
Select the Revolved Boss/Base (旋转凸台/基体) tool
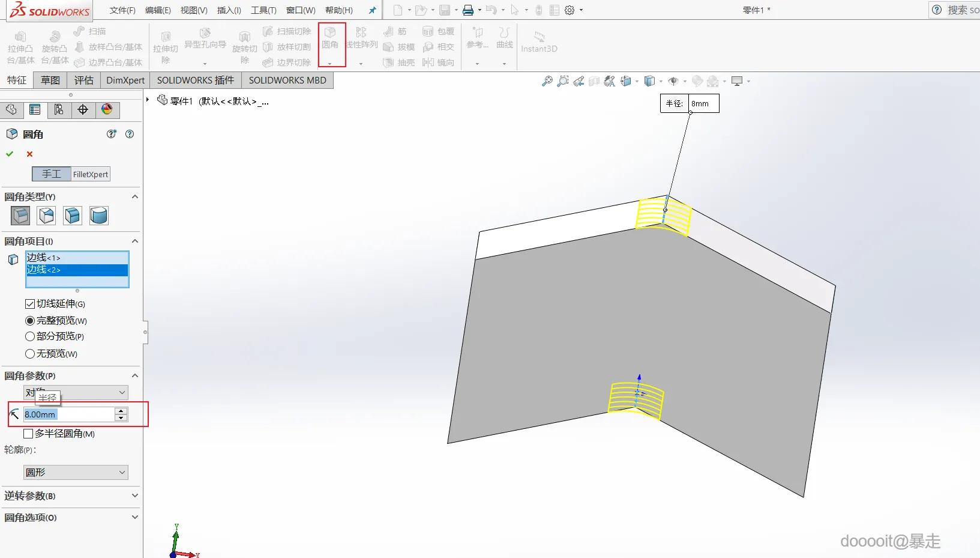[55, 47]
